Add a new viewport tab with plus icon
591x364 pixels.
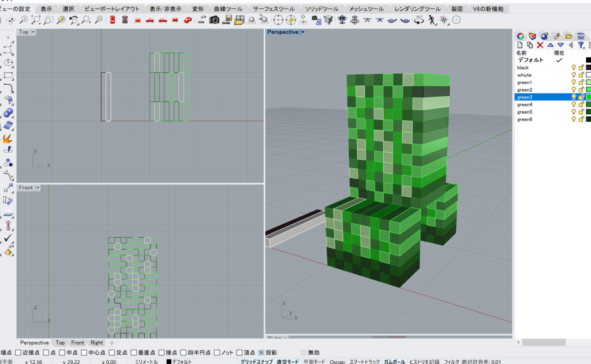[x=111, y=343]
